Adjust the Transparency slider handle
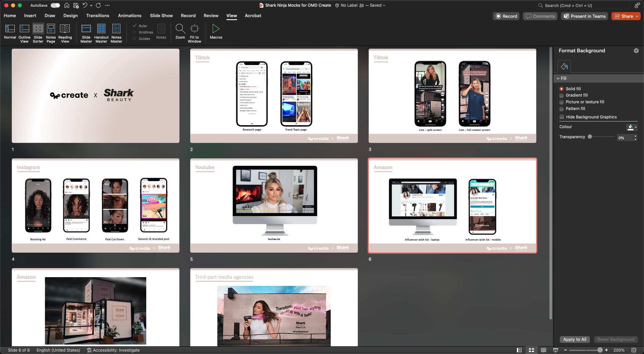This screenshot has height=354, width=644. tap(590, 137)
